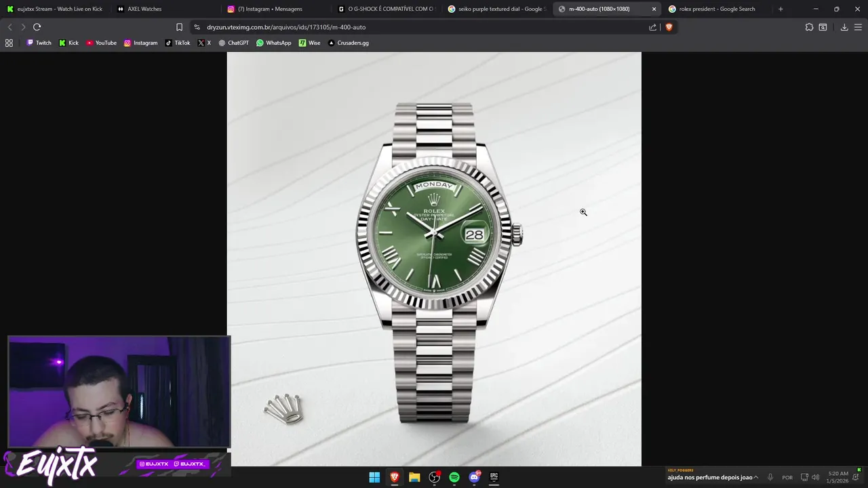Viewport: 868px width, 488px height.
Task: Open File Explorer from the taskbar
Action: pyautogui.click(x=414, y=477)
